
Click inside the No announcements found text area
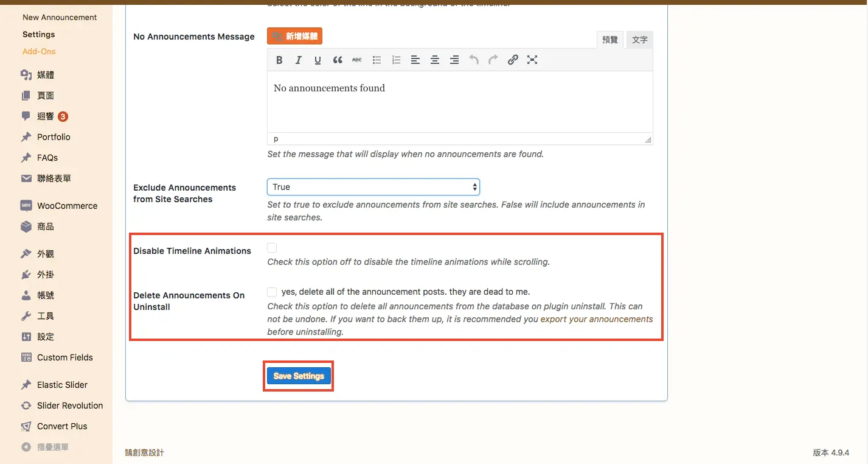tap(460, 102)
